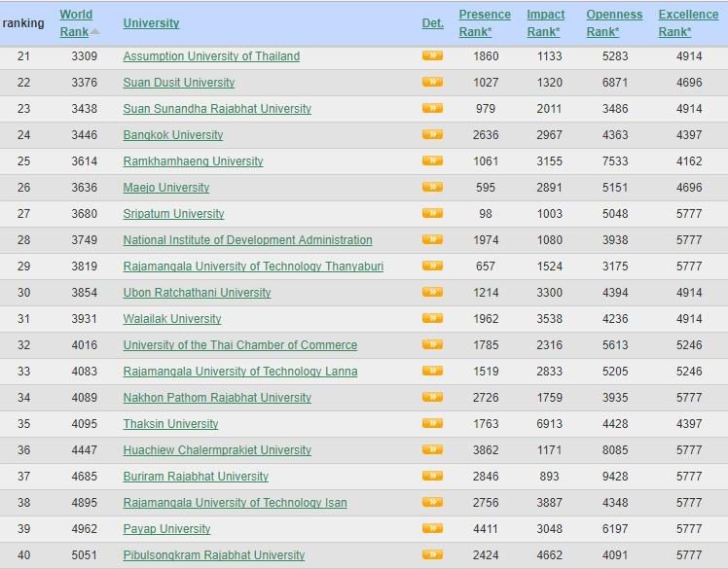Select Buriram impact rank value 893
Image resolution: width=728 pixels, height=569 pixels.
(x=549, y=477)
